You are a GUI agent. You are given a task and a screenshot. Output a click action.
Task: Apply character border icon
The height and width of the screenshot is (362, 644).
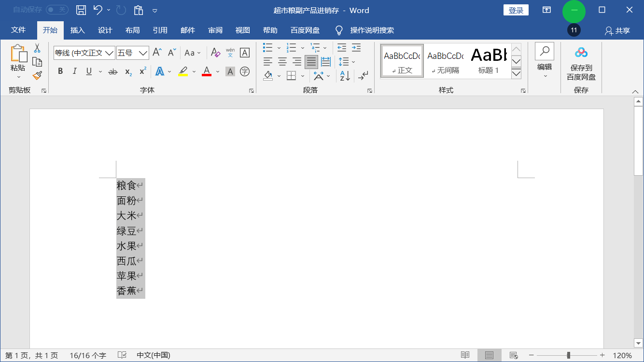pyautogui.click(x=245, y=53)
